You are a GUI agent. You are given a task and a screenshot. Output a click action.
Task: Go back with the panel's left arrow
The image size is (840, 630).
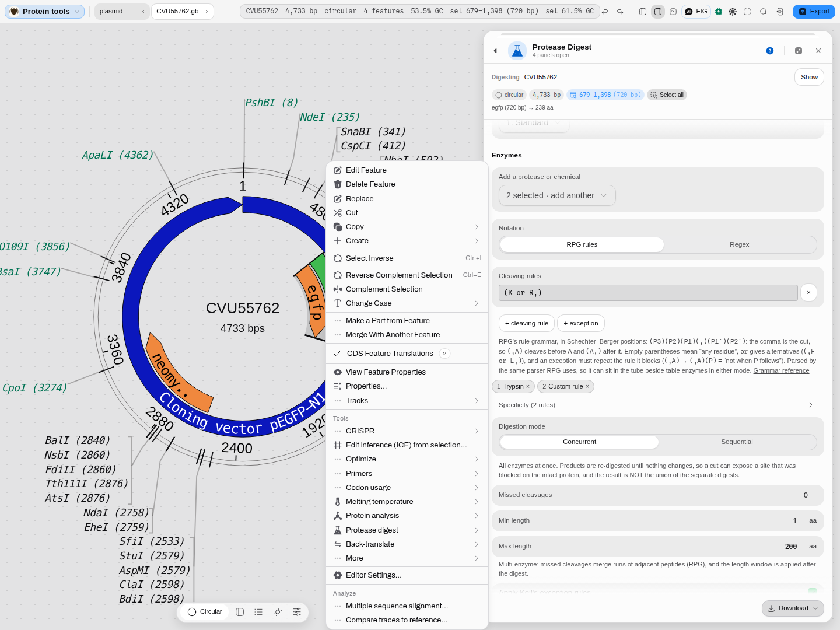[495, 51]
